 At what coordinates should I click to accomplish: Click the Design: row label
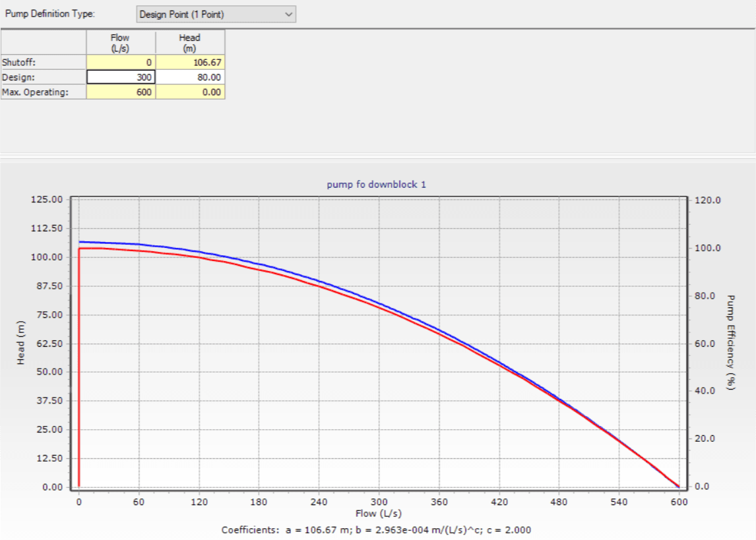44,77
